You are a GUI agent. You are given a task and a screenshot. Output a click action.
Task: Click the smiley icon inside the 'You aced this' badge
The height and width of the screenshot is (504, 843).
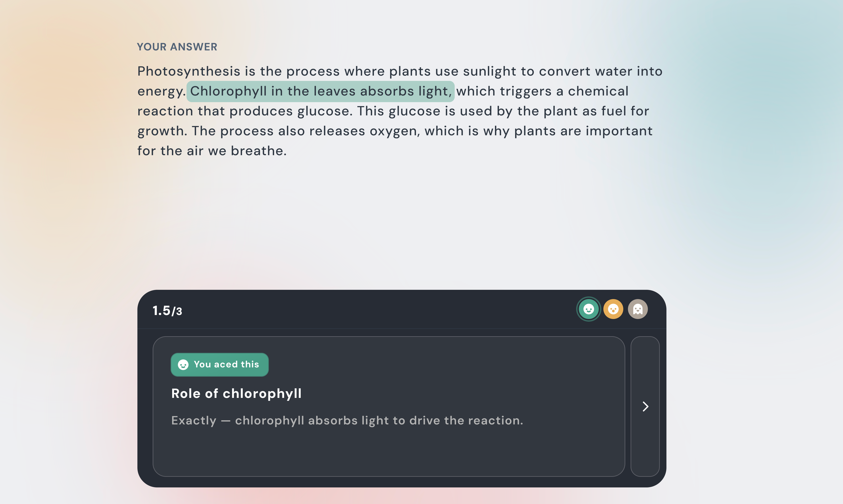pyautogui.click(x=183, y=365)
